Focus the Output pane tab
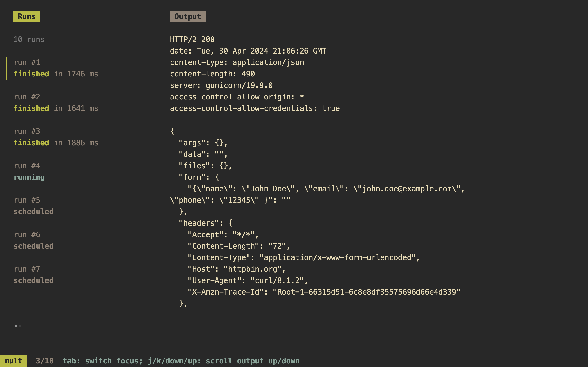This screenshot has height=367, width=588. click(x=187, y=17)
